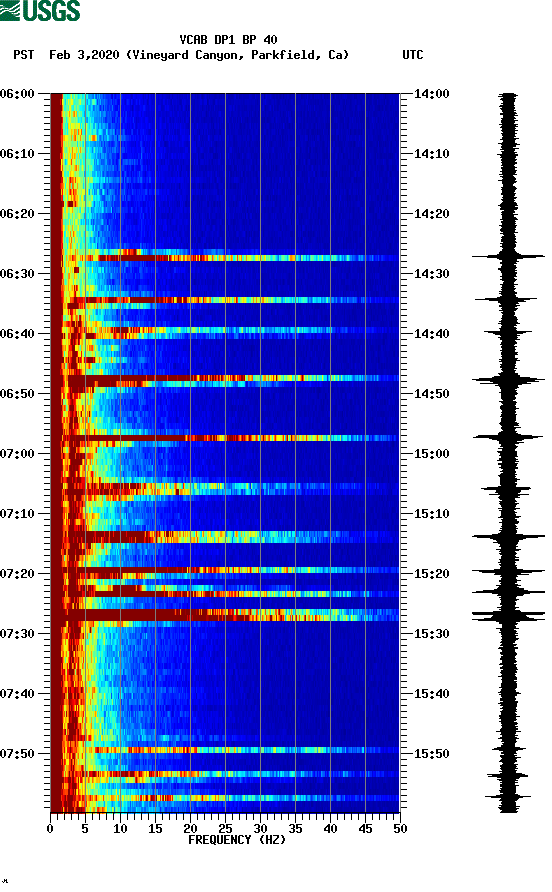Click the 'FREQUENCY (HZ)' axis title
Viewport: 552px width, 892px height.
tap(237, 840)
